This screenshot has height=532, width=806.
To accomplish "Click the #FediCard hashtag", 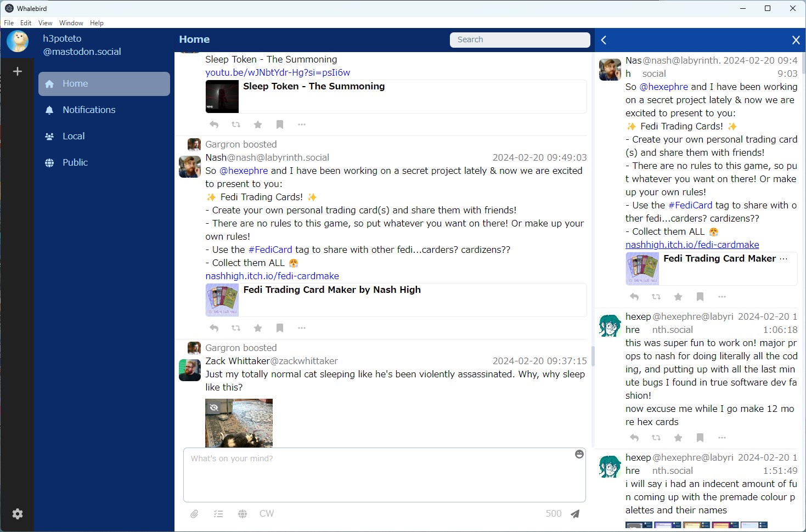I will 270,250.
